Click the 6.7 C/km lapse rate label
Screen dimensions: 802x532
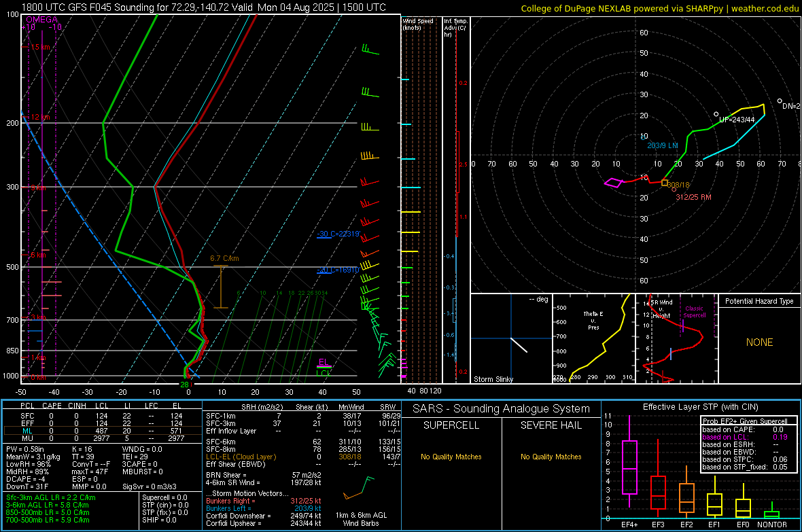pyautogui.click(x=224, y=258)
